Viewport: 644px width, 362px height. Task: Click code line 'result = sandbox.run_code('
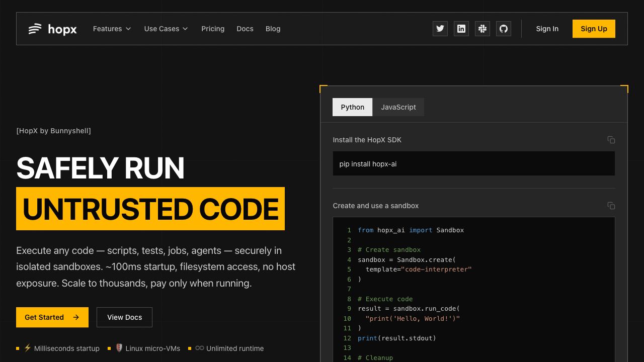point(409,309)
